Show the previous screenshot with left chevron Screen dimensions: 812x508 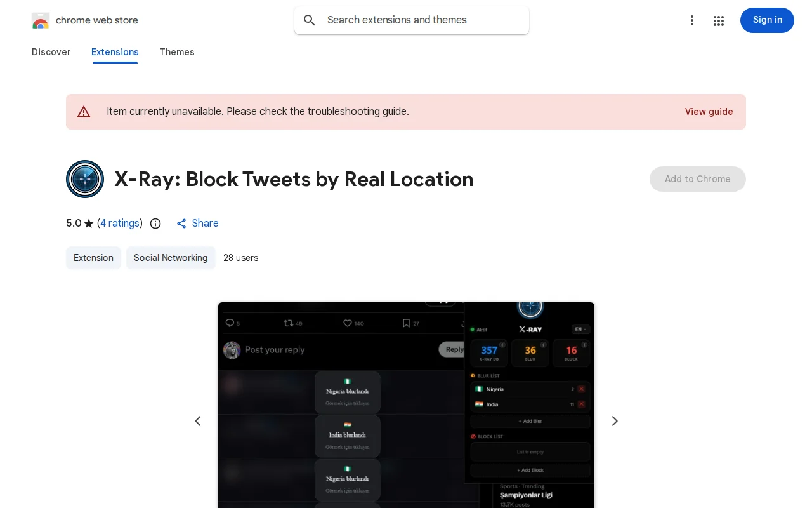pyautogui.click(x=198, y=421)
